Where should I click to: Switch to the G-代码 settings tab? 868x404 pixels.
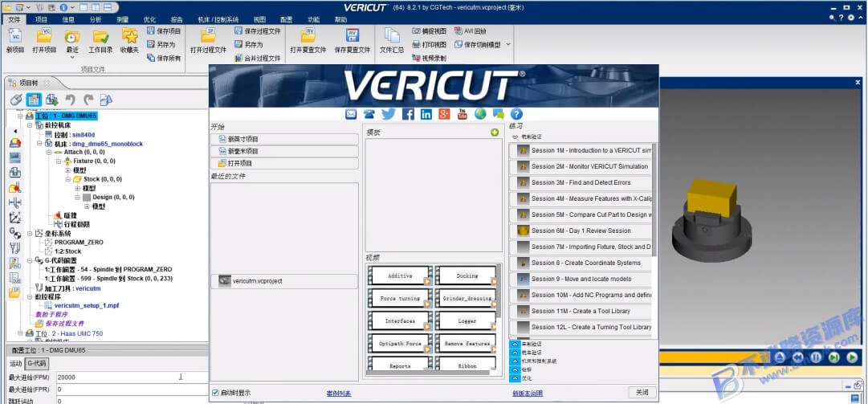tap(37, 364)
